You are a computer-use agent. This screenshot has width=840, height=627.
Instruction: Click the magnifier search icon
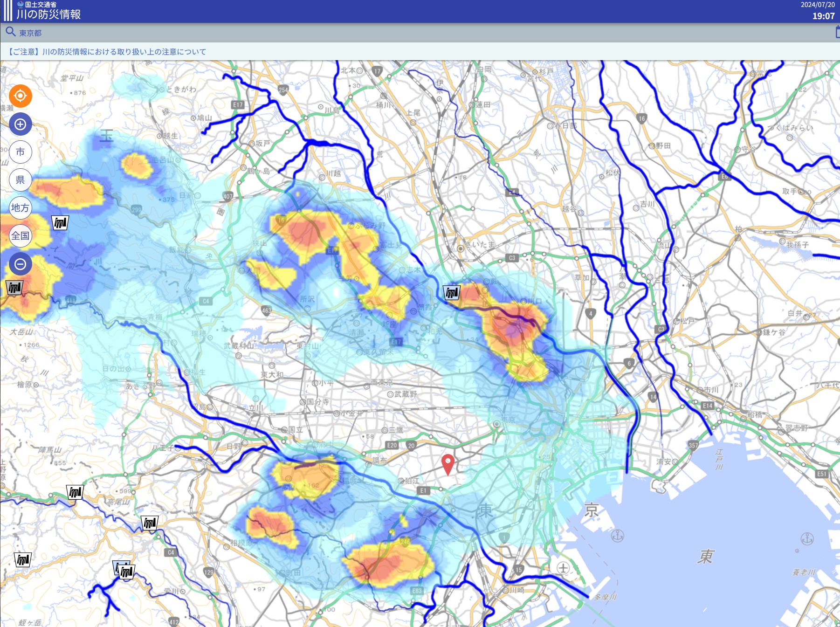10,32
